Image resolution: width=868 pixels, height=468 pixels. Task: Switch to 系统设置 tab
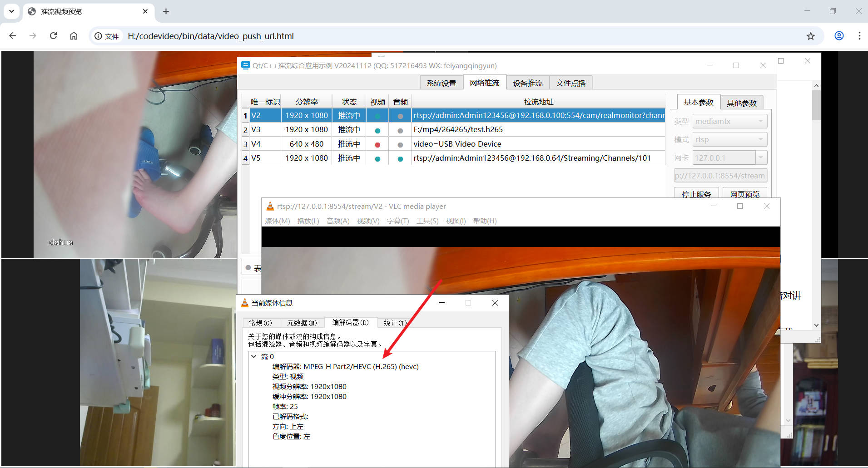pos(441,83)
